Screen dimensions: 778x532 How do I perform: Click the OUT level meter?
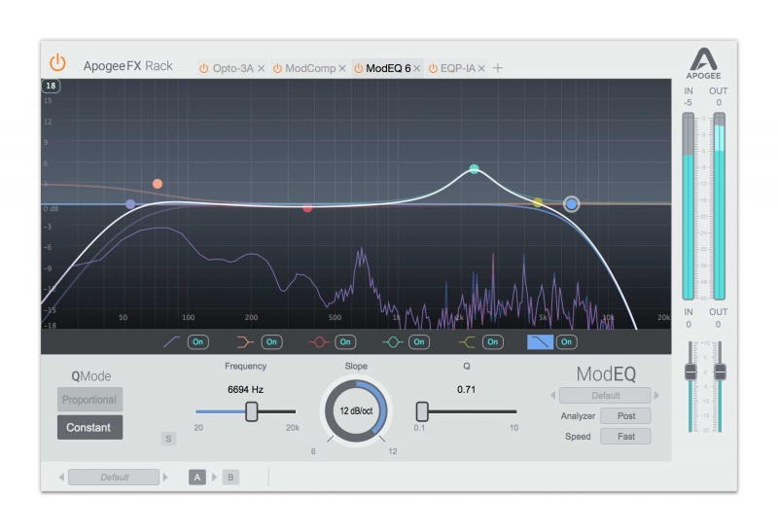(x=719, y=206)
